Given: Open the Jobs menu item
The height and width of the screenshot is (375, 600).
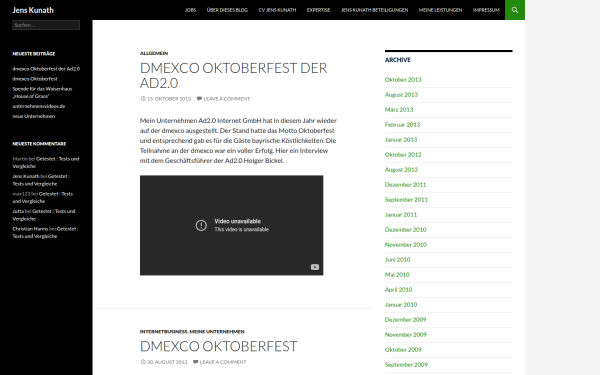Looking at the screenshot, I should click(x=190, y=10).
